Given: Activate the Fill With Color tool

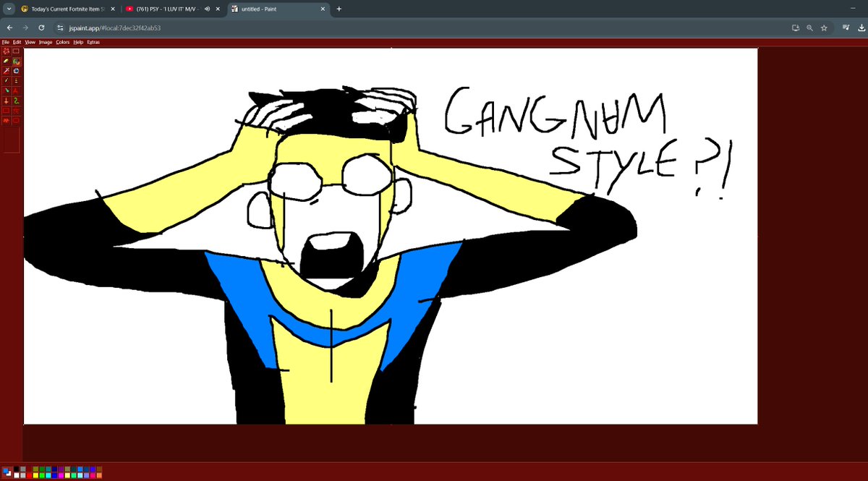Looking at the screenshot, I should [x=16, y=61].
